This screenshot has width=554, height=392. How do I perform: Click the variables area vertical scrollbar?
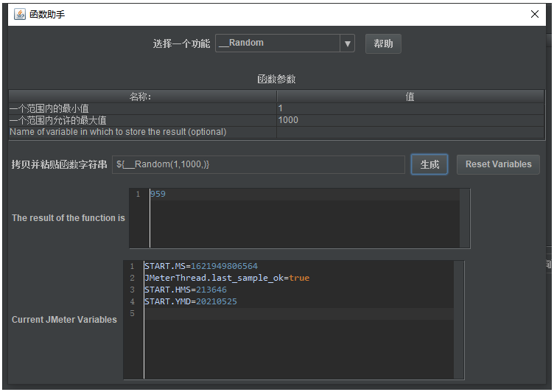point(459,320)
